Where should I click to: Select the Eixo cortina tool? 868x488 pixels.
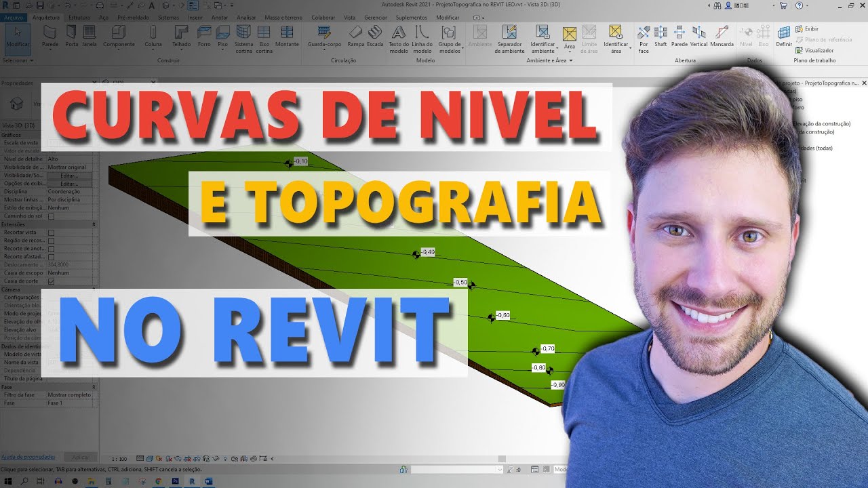pos(264,39)
